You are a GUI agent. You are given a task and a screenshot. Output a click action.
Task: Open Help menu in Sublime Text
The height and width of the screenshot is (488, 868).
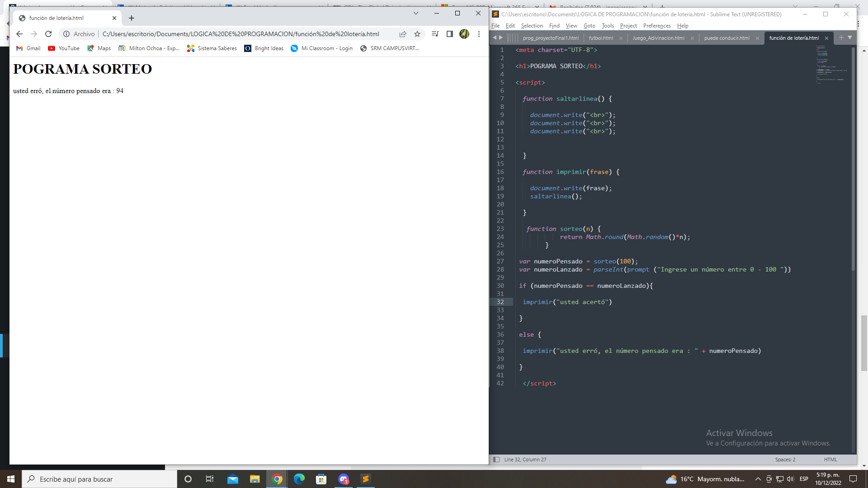[x=683, y=26]
